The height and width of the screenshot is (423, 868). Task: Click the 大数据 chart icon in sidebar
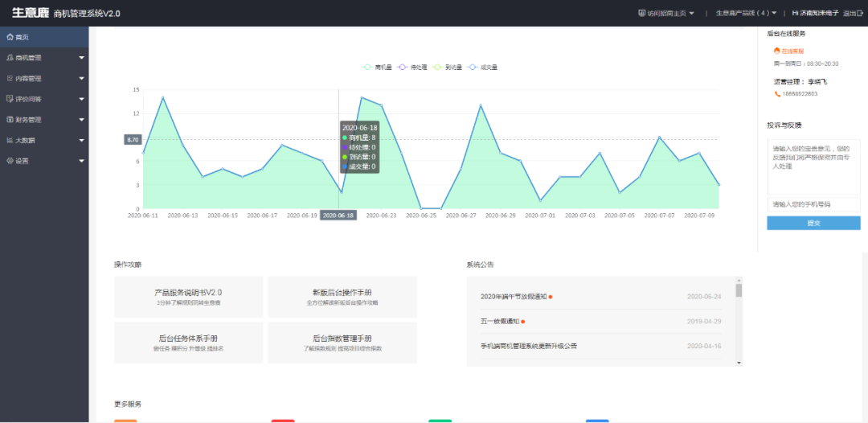click(x=10, y=140)
